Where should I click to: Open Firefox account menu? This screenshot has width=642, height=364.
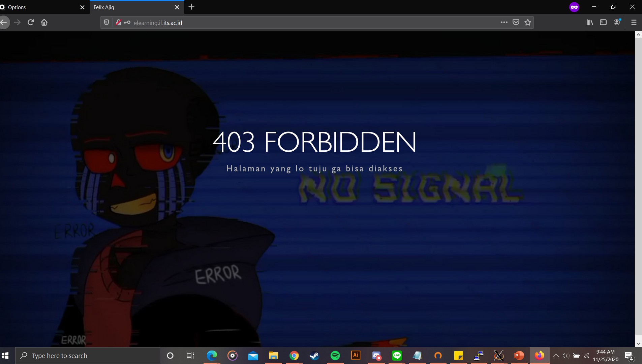tap(617, 22)
